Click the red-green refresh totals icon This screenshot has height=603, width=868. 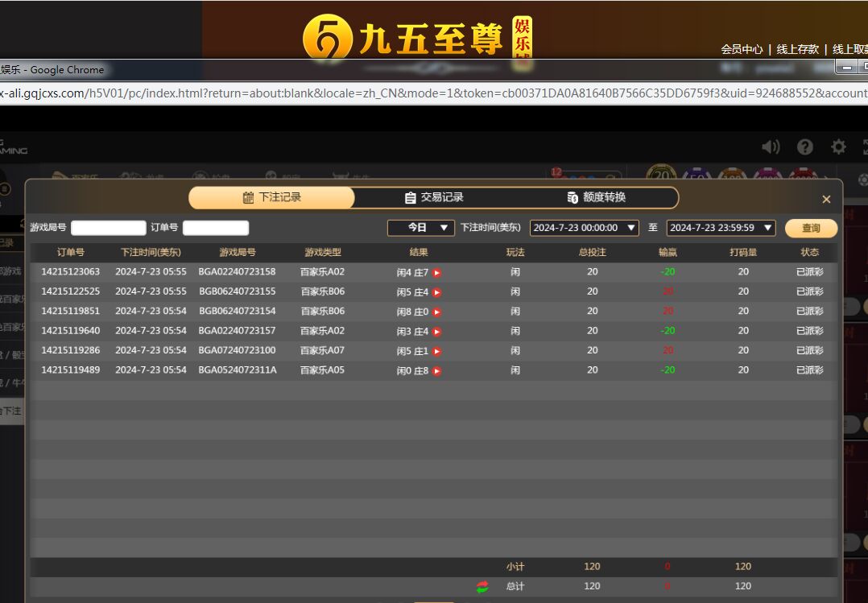[x=482, y=587]
